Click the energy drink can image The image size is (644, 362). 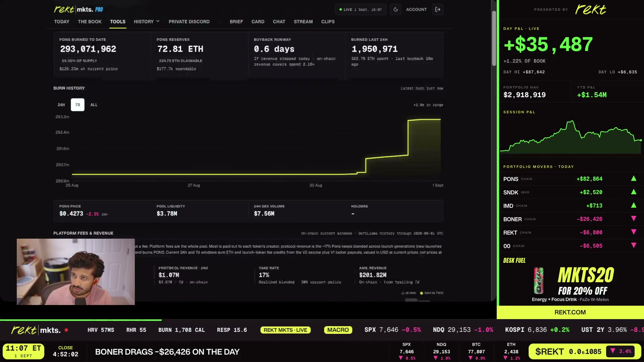pyautogui.click(x=538, y=281)
